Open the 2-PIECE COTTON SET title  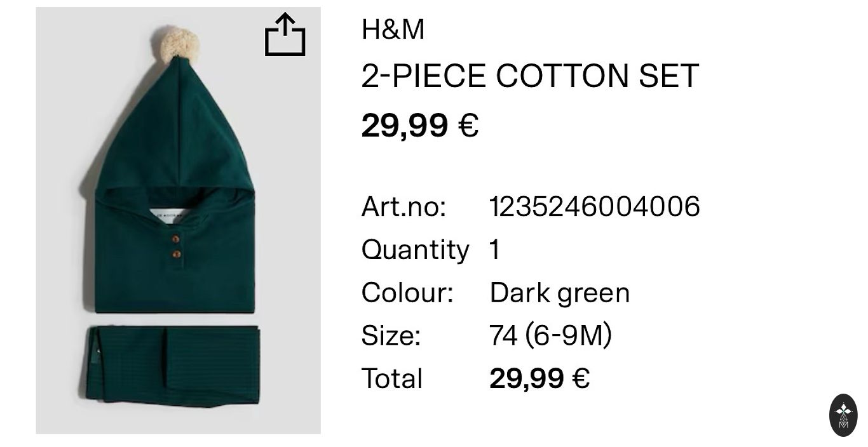click(530, 76)
